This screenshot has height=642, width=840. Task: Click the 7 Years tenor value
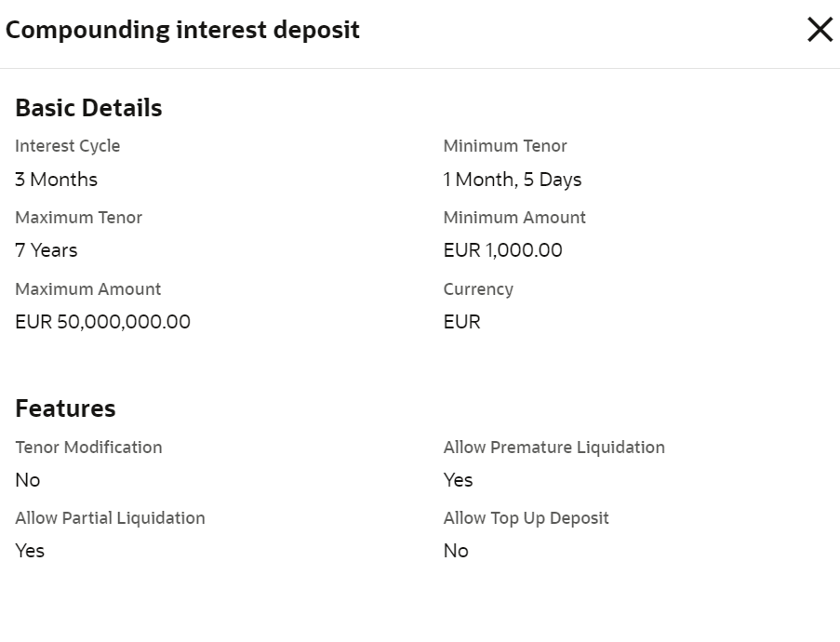(x=47, y=250)
